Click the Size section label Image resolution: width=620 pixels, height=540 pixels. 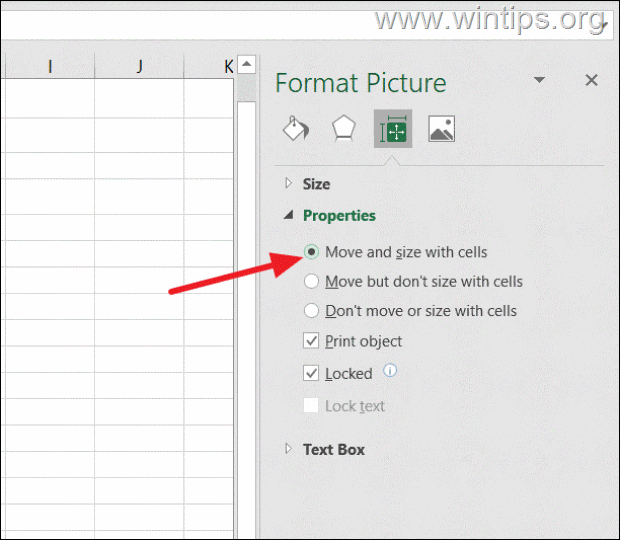(x=316, y=184)
